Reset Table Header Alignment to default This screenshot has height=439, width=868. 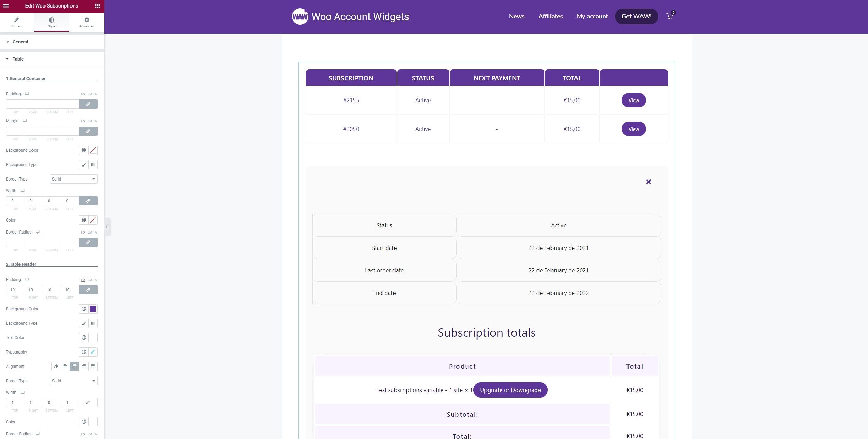click(x=56, y=366)
